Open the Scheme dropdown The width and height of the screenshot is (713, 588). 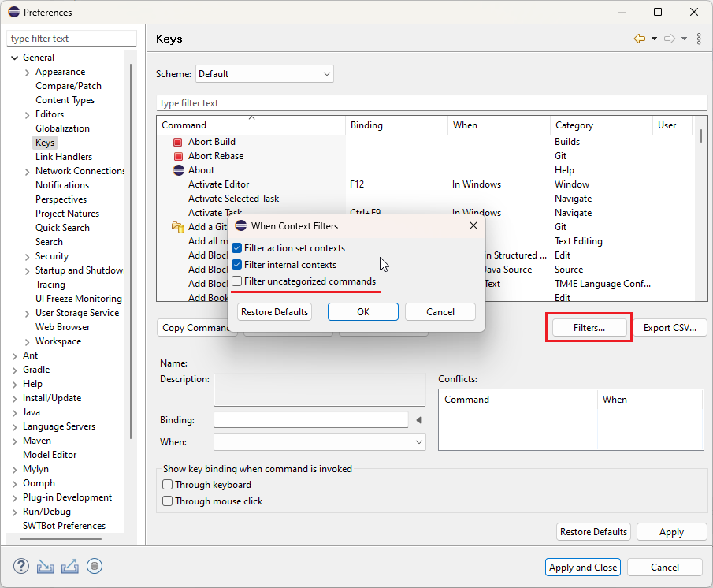(265, 73)
